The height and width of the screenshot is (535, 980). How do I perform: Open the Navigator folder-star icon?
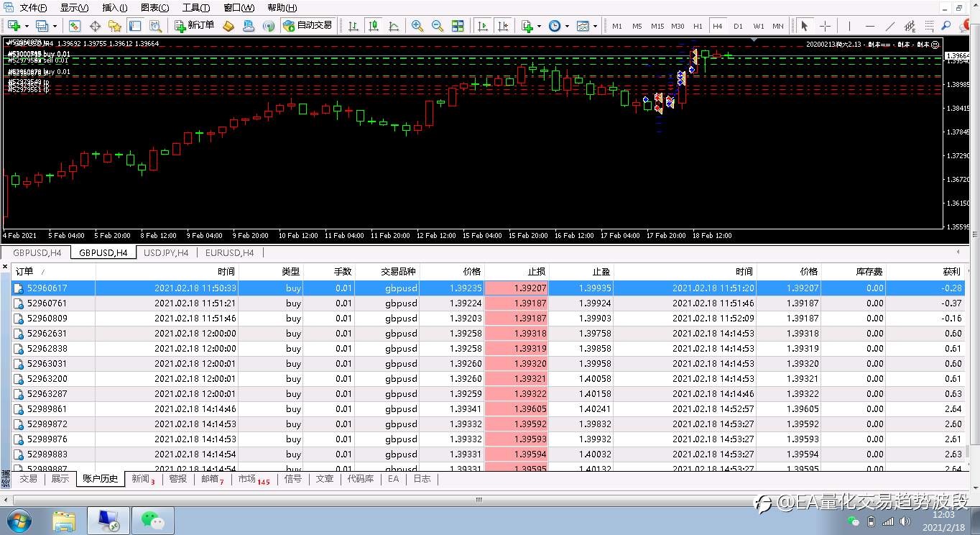[115, 26]
